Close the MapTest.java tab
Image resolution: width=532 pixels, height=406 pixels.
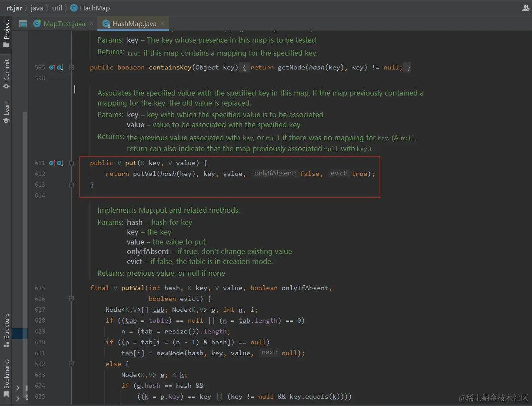[x=91, y=23]
